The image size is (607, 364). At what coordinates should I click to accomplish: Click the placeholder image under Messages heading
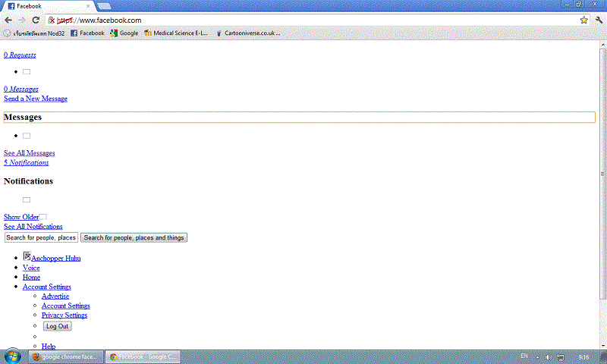[x=27, y=136]
